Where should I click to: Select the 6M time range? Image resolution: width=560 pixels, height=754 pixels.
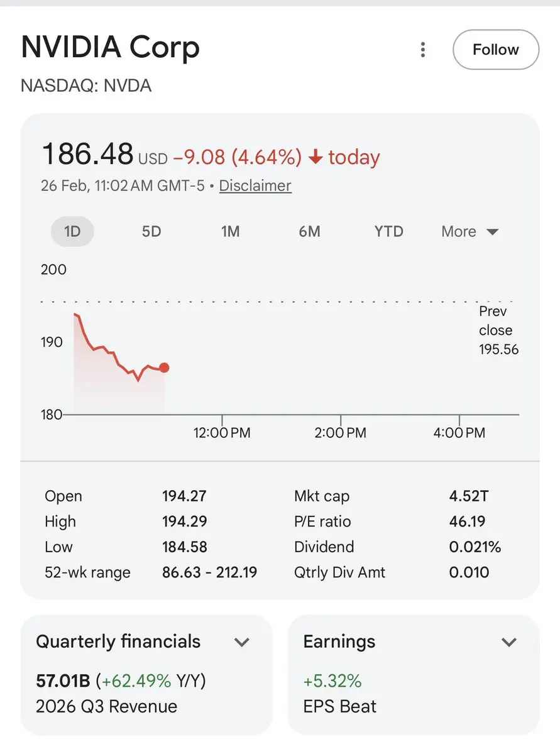[310, 231]
